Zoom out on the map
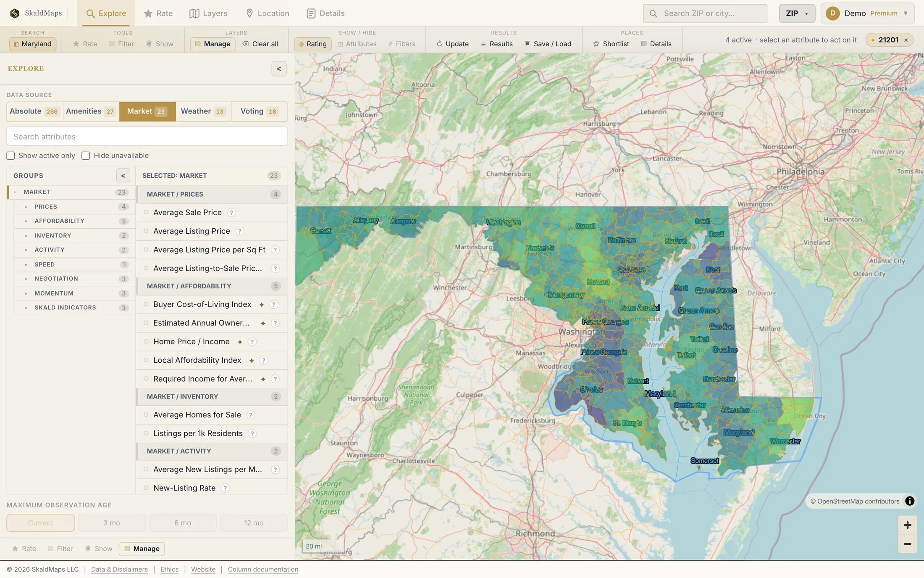 click(907, 544)
